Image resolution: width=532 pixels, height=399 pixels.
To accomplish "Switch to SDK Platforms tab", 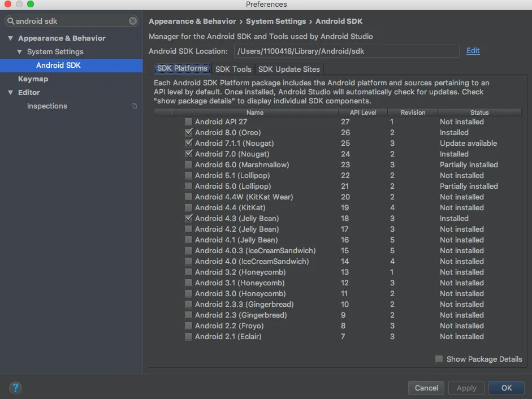I will coord(182,68).
